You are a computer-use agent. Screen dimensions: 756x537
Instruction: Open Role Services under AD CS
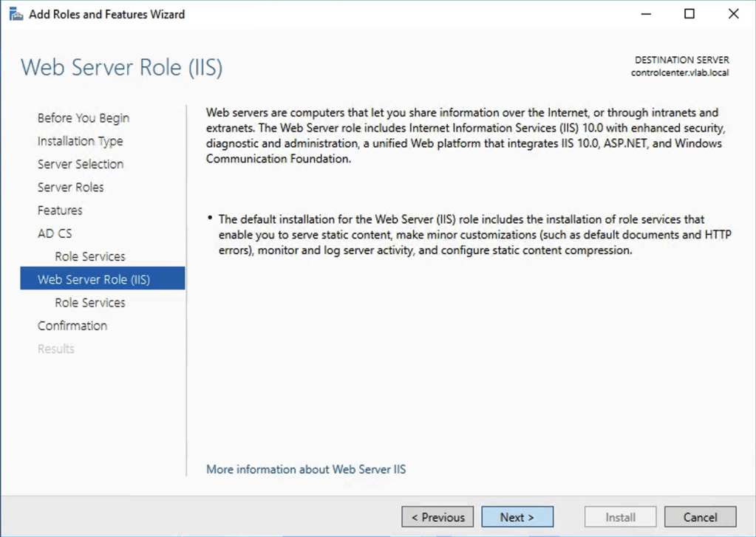pos(90,256)
